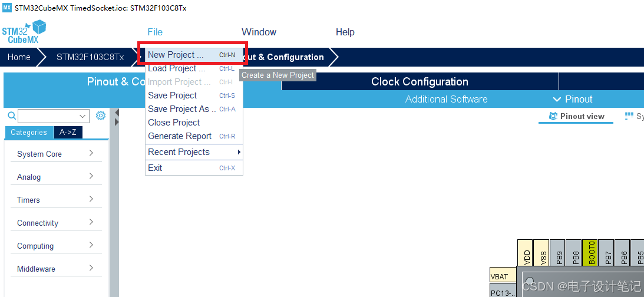
Task: Select the Pinout view tab
Action: pos(576,117)
